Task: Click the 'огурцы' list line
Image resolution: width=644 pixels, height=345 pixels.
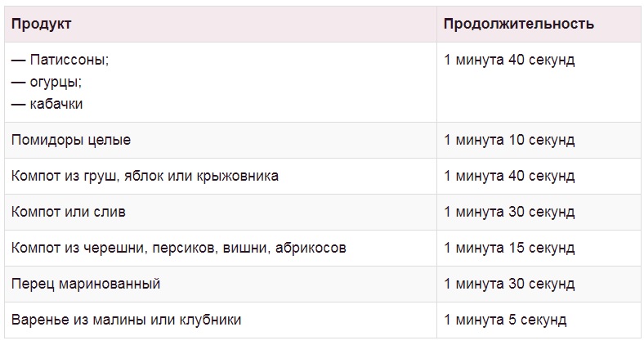Action: [x=47, y=83]
